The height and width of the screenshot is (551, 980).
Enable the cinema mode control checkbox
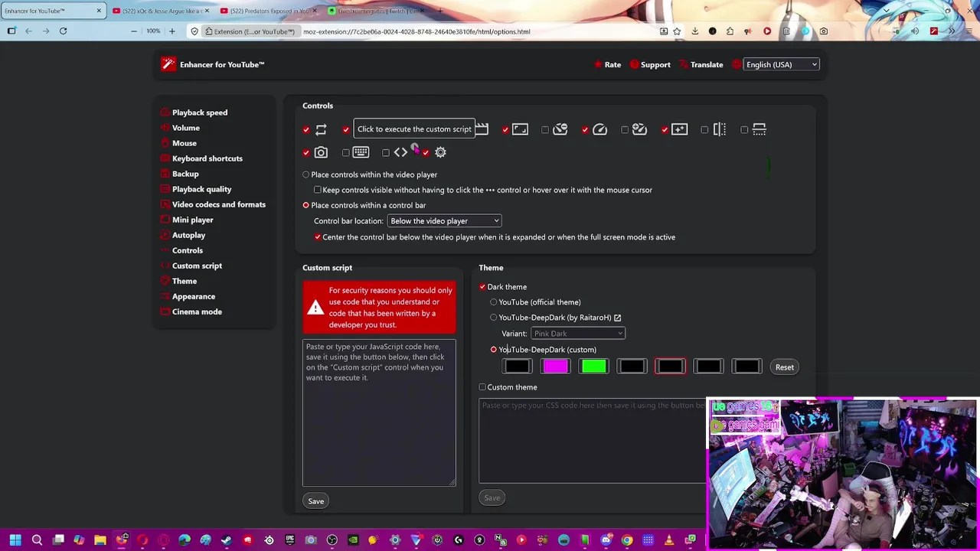pyautogui.click(x=744, y=130)
